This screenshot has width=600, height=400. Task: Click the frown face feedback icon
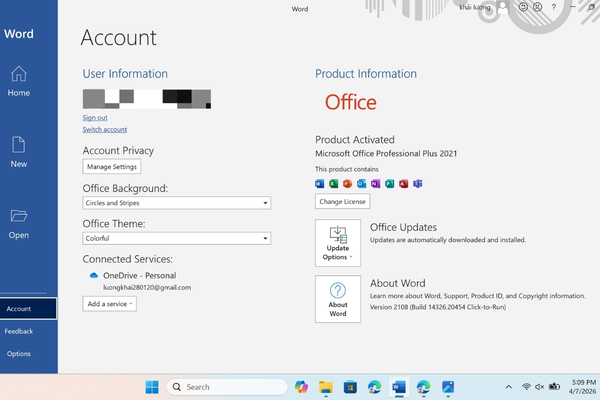537,8
